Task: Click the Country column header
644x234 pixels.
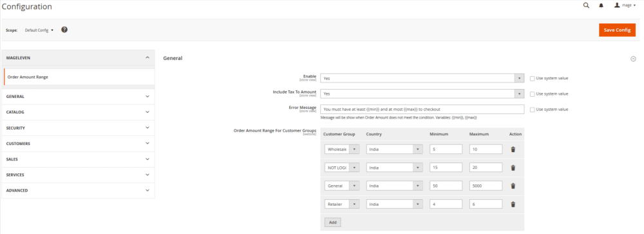Action: click(x=374, y=134)
